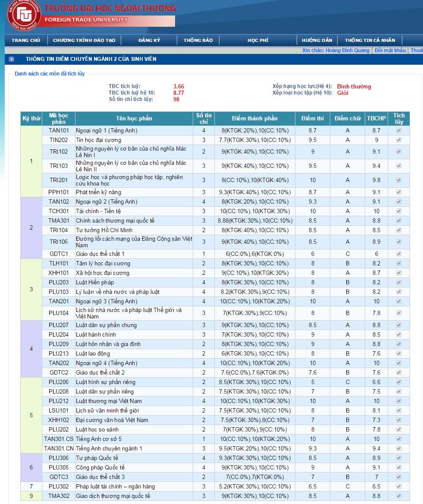Viewport: 423px width, 504px height.
Task: Open the Thông tin cá nhân menu
Action: (x=370, y=40)
